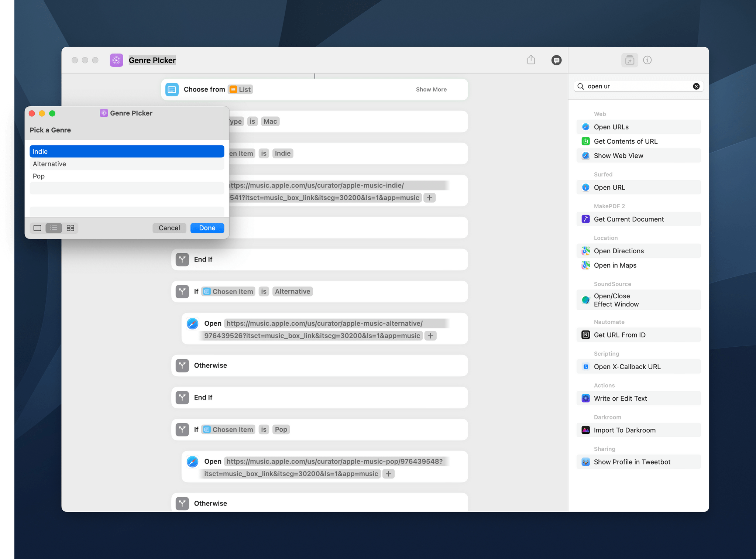Add the Import To Darkroom action
756x559 pixels.
tap(639, 430)
